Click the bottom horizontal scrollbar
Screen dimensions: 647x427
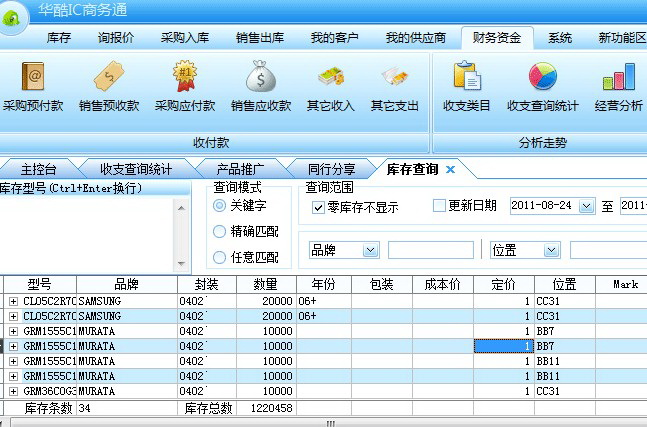coord(330,423)
